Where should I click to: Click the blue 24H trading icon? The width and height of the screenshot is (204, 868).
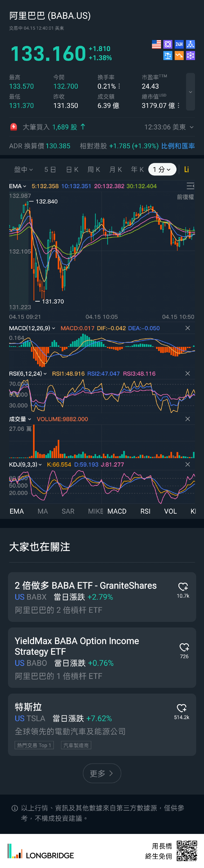coord(179,44)
